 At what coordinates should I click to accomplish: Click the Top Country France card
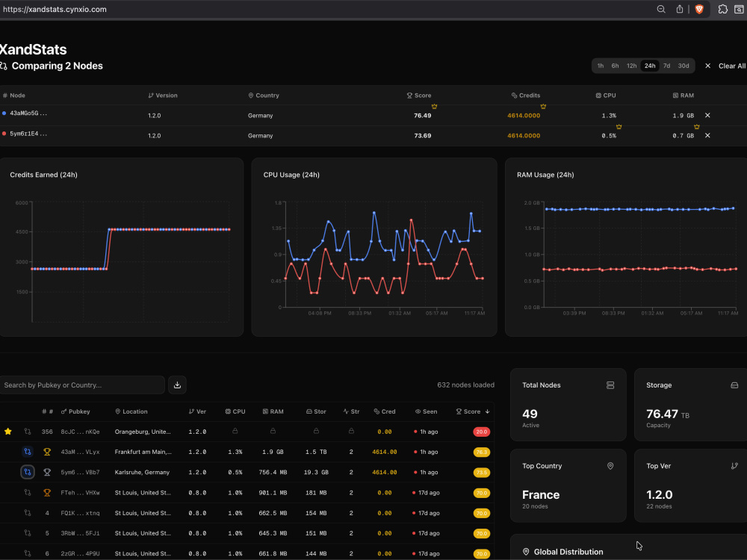568,485
